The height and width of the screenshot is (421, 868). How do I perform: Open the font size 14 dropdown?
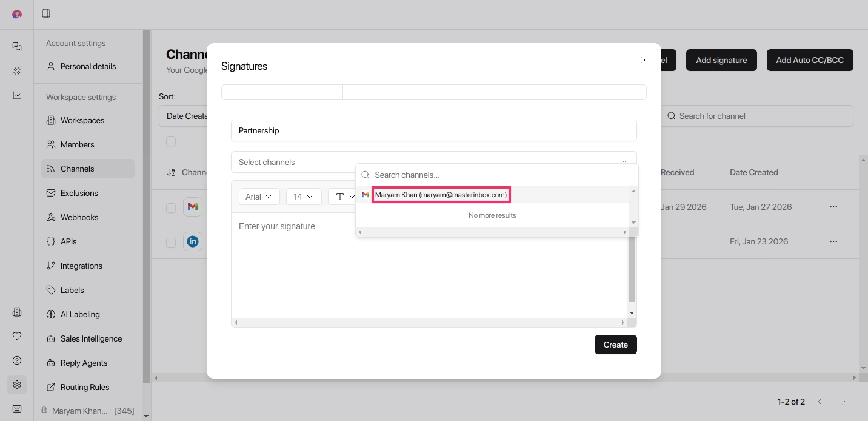point(303,197)
